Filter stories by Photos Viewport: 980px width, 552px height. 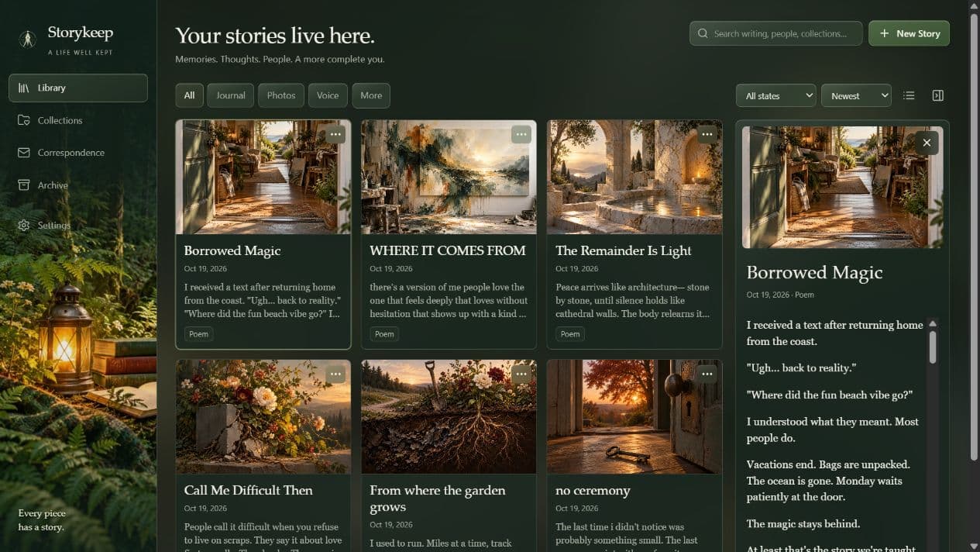pos(281,95)
